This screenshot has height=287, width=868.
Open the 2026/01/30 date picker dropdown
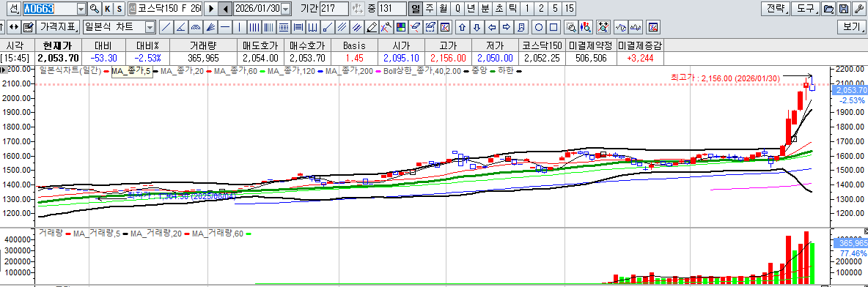coord(286,9)
